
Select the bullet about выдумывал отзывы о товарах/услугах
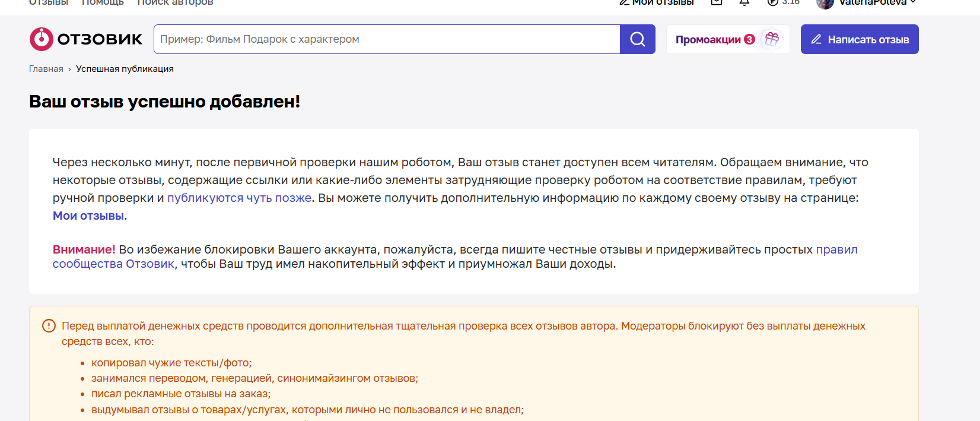coord(307,410)
